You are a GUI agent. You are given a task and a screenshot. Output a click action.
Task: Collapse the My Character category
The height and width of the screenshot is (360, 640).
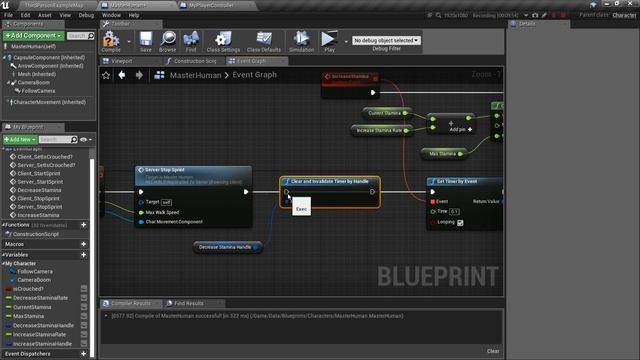tap(4, 264)
